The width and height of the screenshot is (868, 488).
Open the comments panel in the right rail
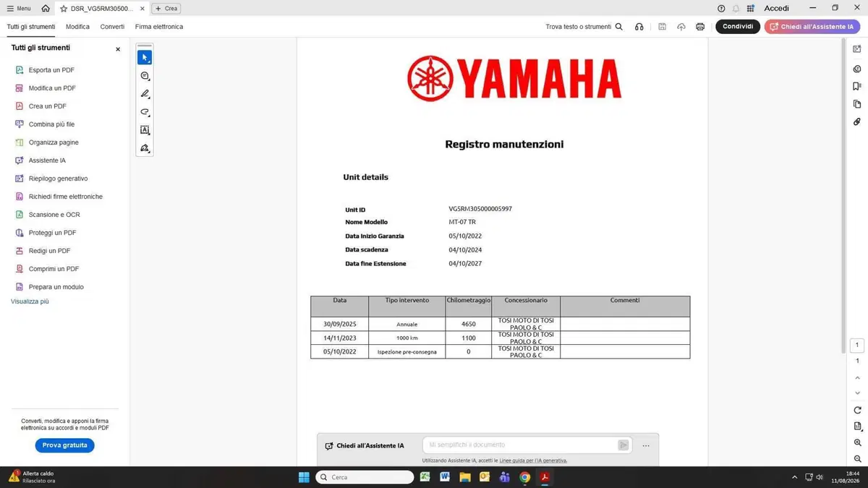tap(857, 69)
